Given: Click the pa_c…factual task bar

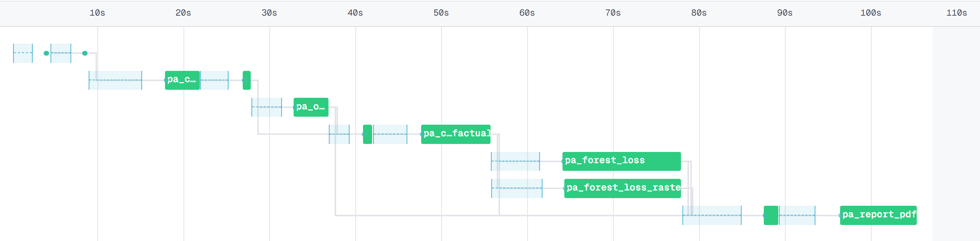Looking at the screenshot, I should tap(456, 134).
